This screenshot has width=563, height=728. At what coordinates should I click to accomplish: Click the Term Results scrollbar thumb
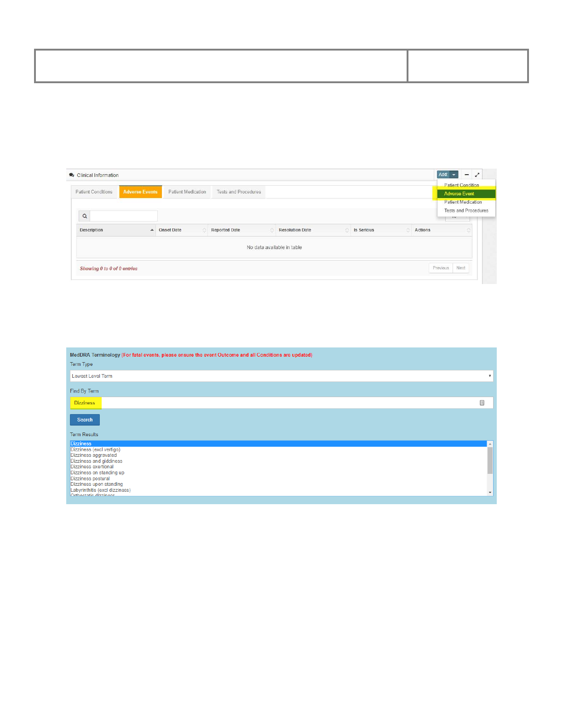coord(490,461)
